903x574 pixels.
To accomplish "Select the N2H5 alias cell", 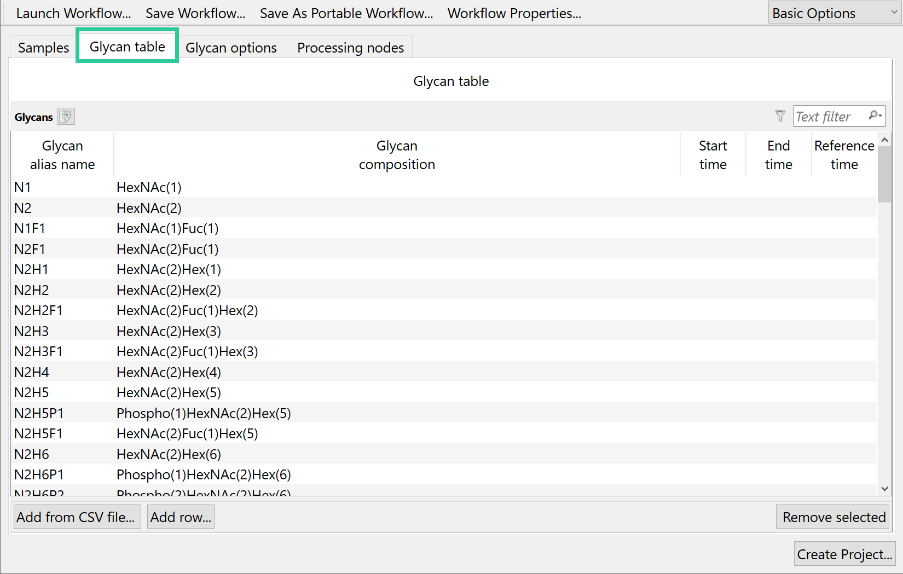I will pos(31,393).
